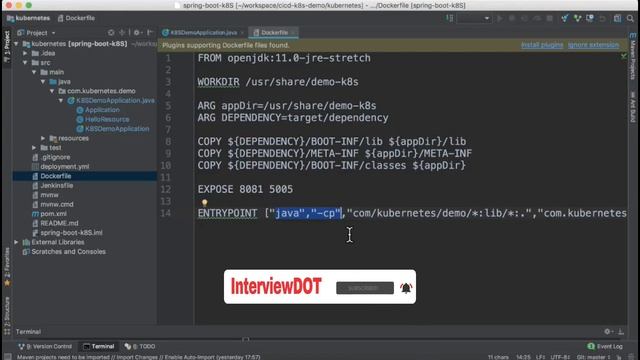Expand the resources folder arrow

[x=43, y=138]
